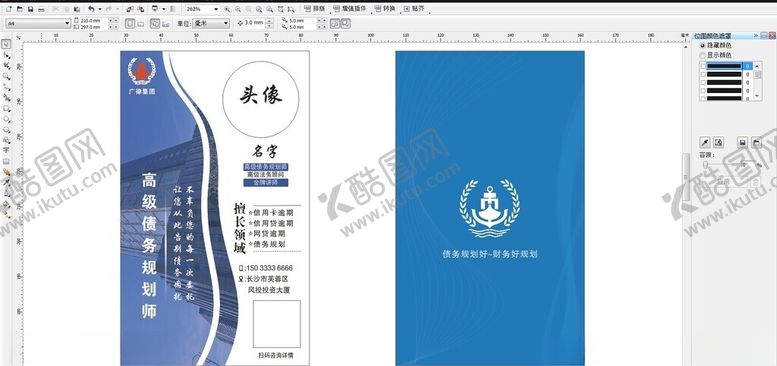Click the Open Mask folder icon in docker
This screenshot has width=777, height=366.
(756, 143)
